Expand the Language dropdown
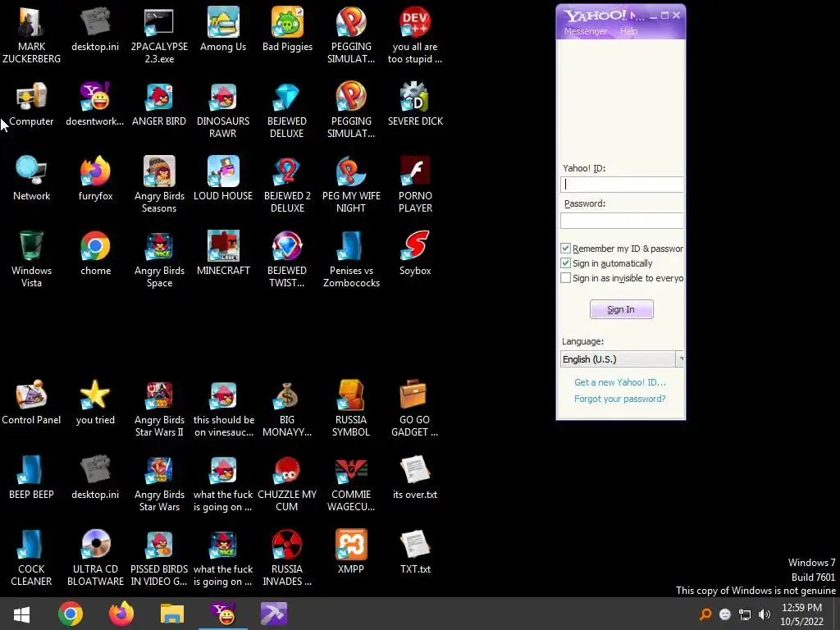 tap(680, 359)
